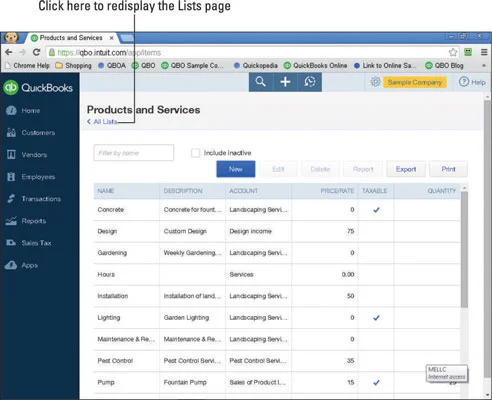
Task: Click green extension icon in Chrome toolbar
Action: coord(468,52)
